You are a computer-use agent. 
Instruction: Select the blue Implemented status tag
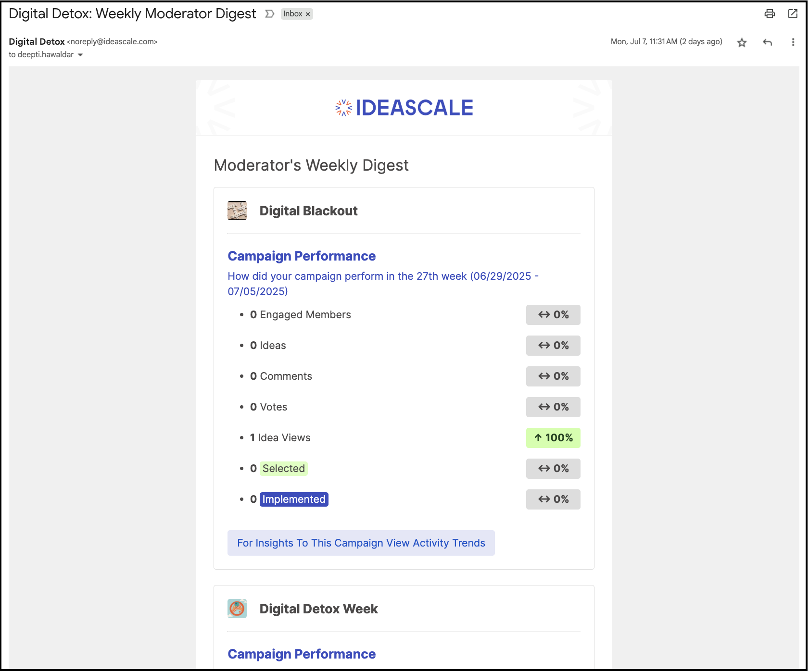(x=294, y=499)
